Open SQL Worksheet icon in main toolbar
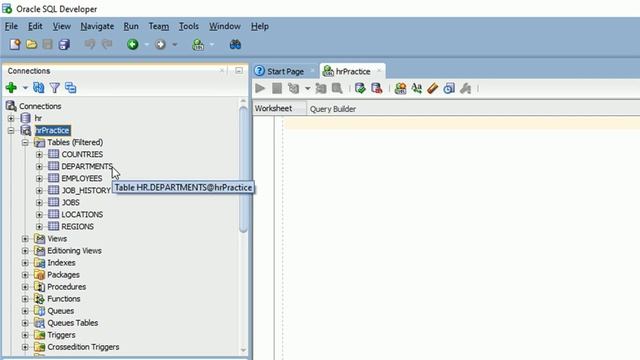This screenshot has width=640, height=360. click(x=198, y=44)
